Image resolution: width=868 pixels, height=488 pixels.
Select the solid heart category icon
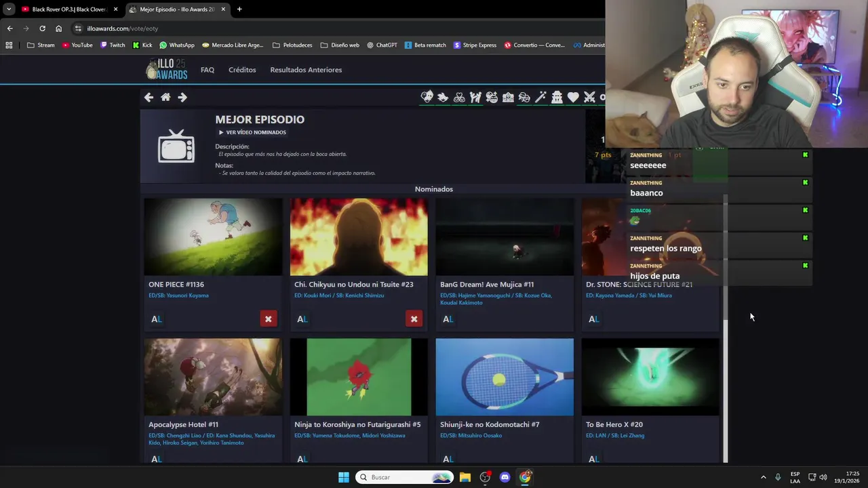tap(573, 97)
